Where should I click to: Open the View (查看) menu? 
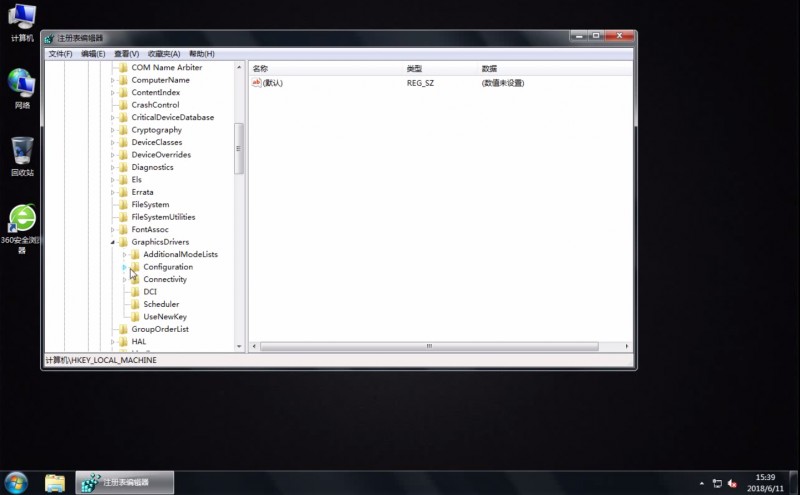tap(127, 54)
